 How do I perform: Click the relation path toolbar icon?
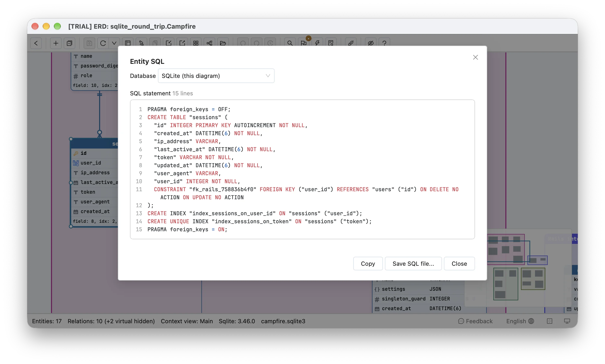(141, 43)
